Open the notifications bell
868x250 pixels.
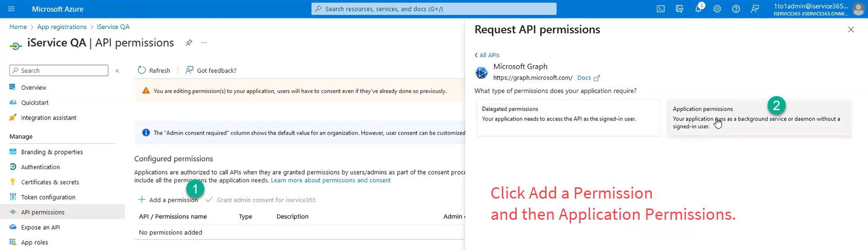coord(698,9)
